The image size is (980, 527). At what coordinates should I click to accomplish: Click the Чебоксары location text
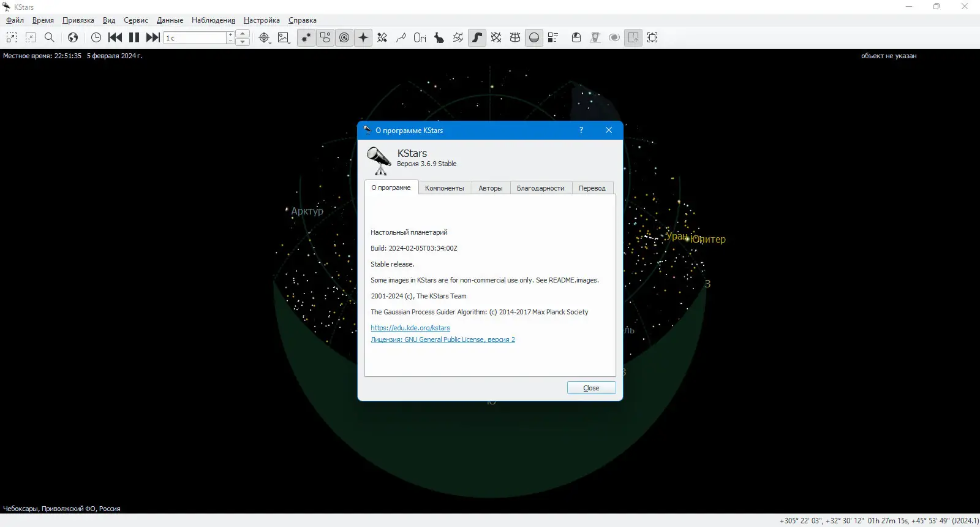pyautogui.click(x=62, y=509)
